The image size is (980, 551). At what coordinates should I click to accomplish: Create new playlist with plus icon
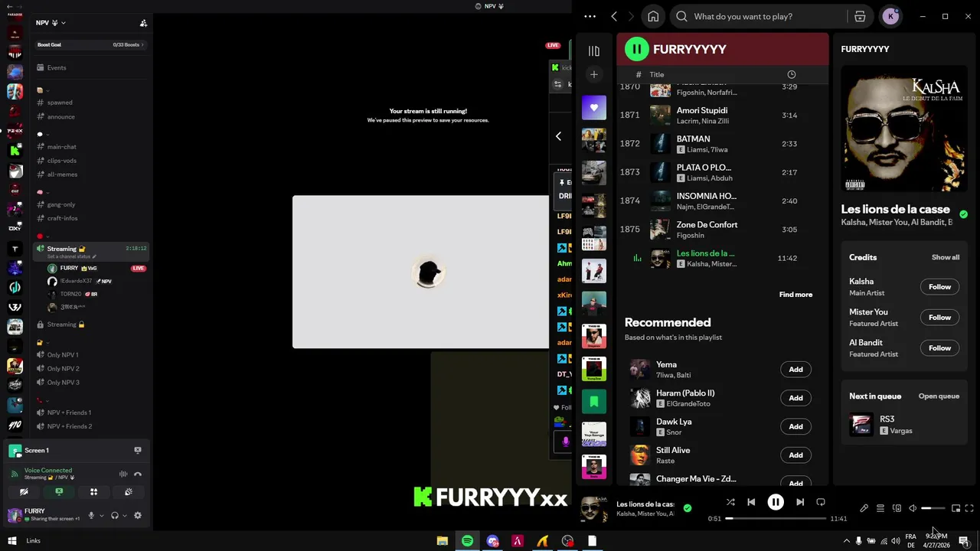click(x=594, y=74)
